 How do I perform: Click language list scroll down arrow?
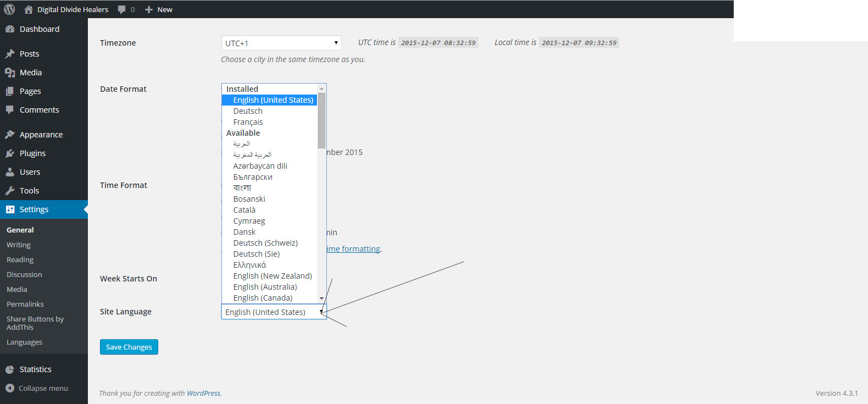321,298
